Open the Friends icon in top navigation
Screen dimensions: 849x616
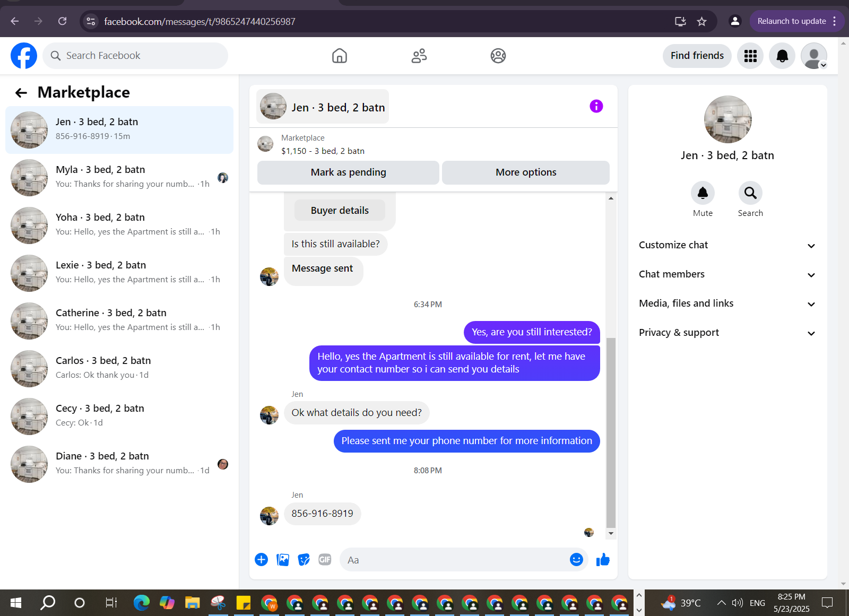pos(419,56)
